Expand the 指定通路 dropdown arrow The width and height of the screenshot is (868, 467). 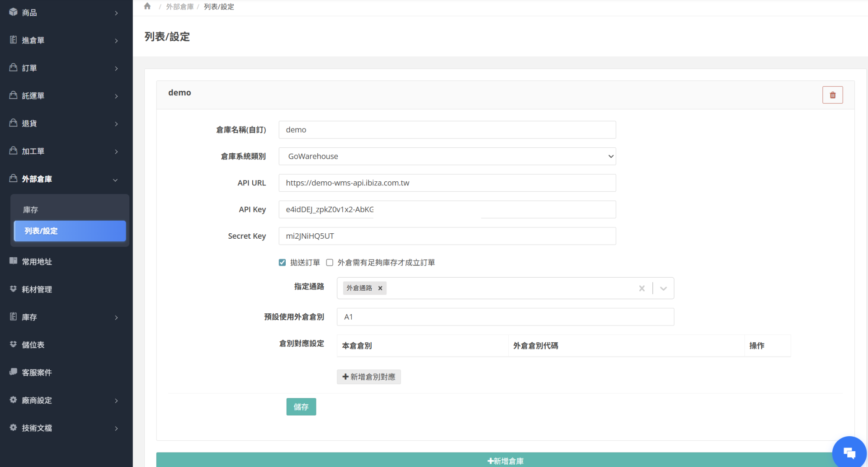(663, 288)
